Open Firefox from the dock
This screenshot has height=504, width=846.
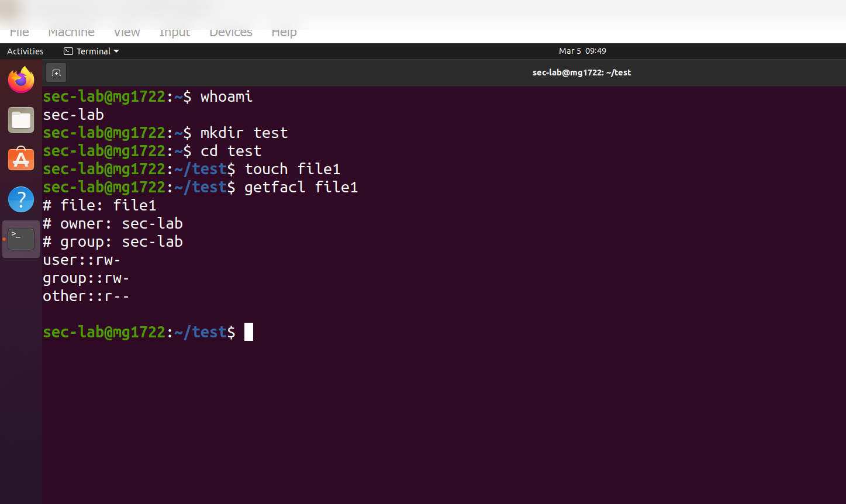(x=21, y=80)
